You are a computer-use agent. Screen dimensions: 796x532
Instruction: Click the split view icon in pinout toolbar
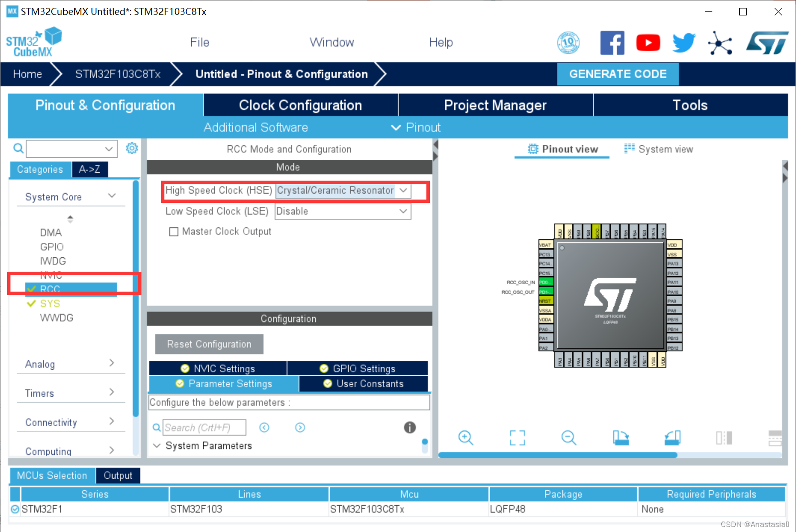pyautogui.click(x=724, y=437)
